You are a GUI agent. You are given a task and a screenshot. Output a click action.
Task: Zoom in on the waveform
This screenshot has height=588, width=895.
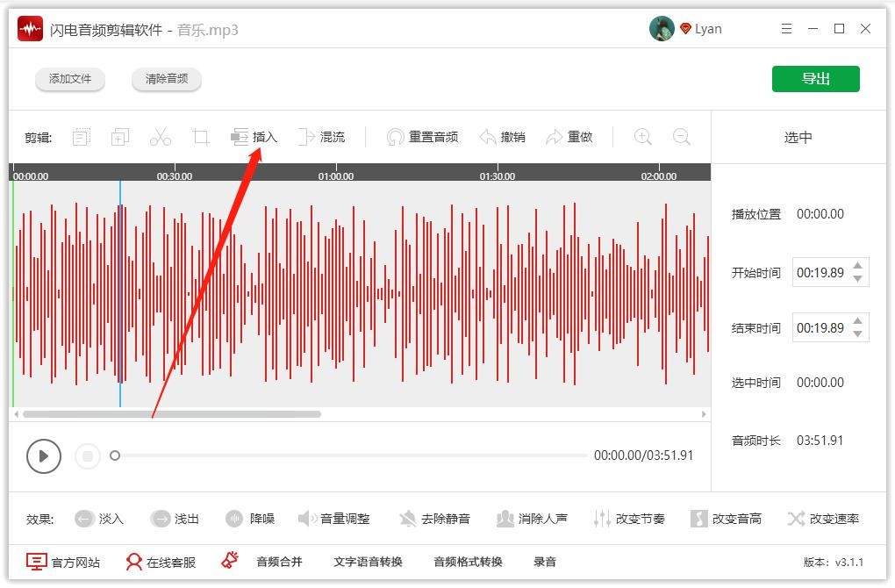click(643, 137)
